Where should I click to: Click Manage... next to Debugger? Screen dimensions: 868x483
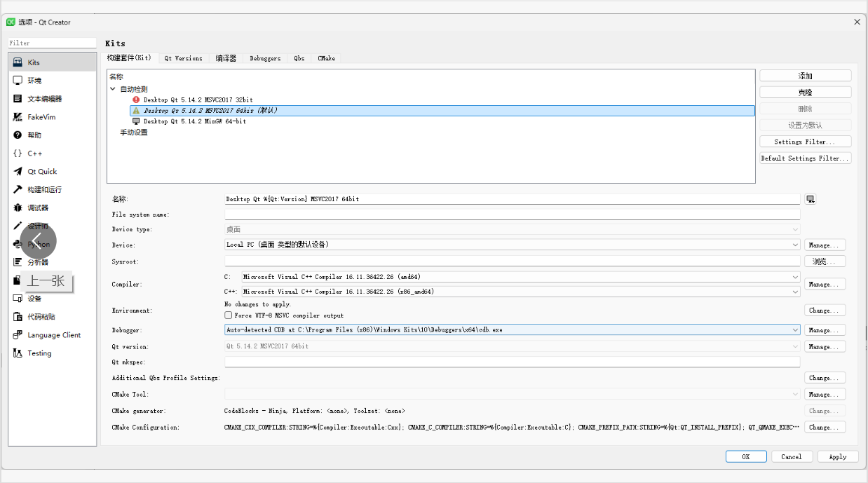click(x=825, y=330)
